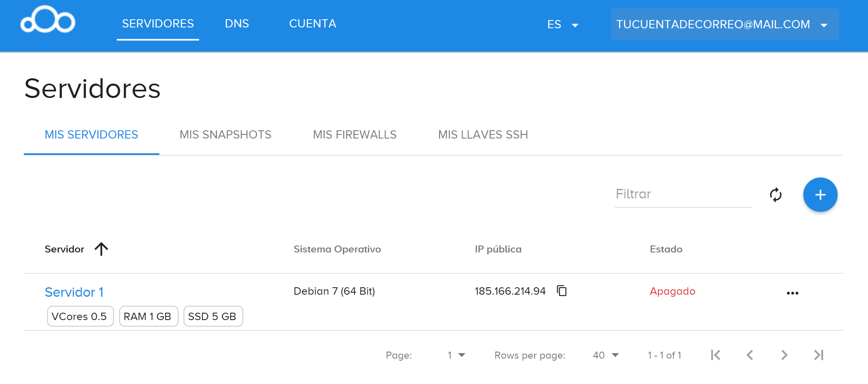Switch to MIS LLAVES SSH tab
This screenshot has width=868, height=384.
(x=483, y=135)
